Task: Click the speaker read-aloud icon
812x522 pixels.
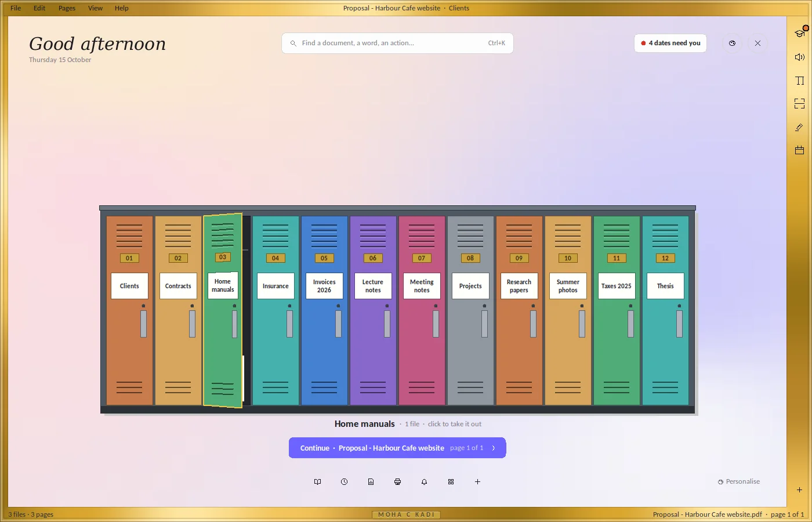Action: pyautogui.click(x=800, y=57)
